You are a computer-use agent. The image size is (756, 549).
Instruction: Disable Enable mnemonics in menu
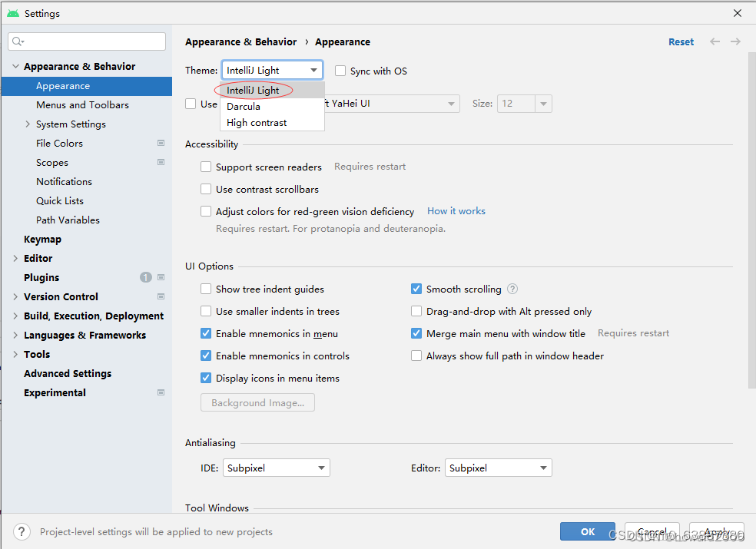click(x=206, y=333)
